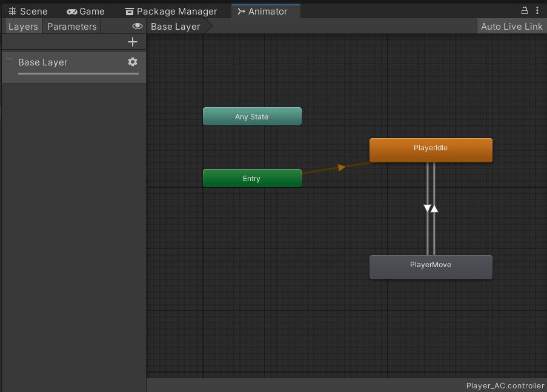Toggle Auto Live Link
This screenshot has height=392, width=547.
click(511, 27)
